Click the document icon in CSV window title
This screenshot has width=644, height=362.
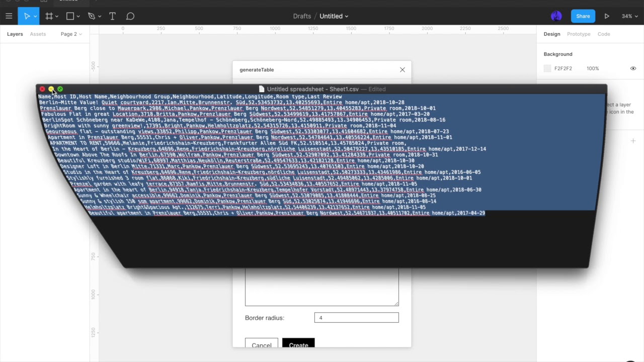click(x=261, y=89)
